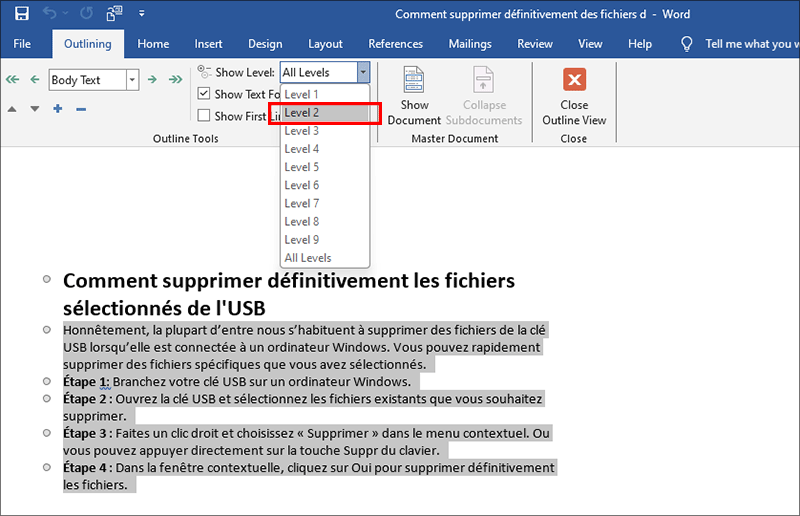Screen dimensions: 800x516
Task: Promote to Heading 1 double-left arrow
Action: pyautogui.click(x=12, y=79)
